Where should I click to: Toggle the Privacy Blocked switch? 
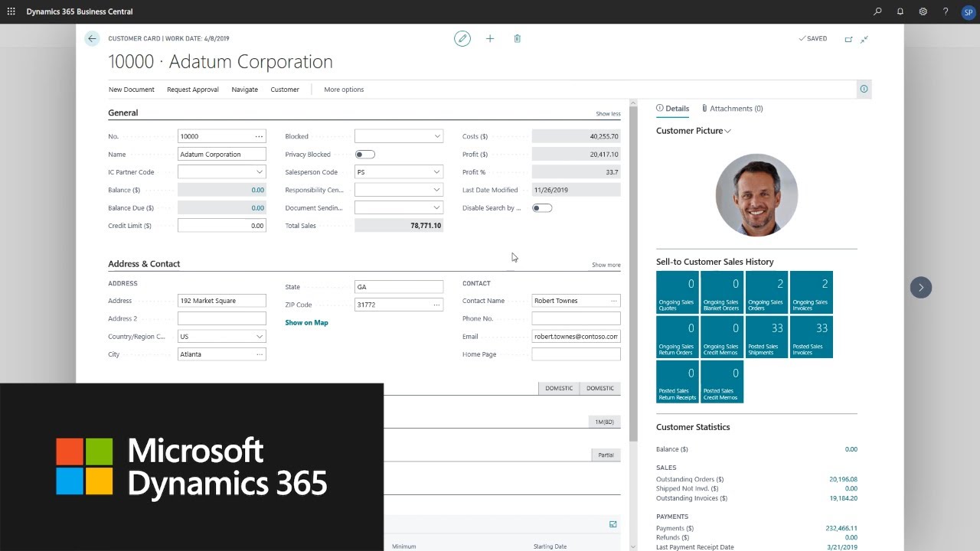point(365,155)
